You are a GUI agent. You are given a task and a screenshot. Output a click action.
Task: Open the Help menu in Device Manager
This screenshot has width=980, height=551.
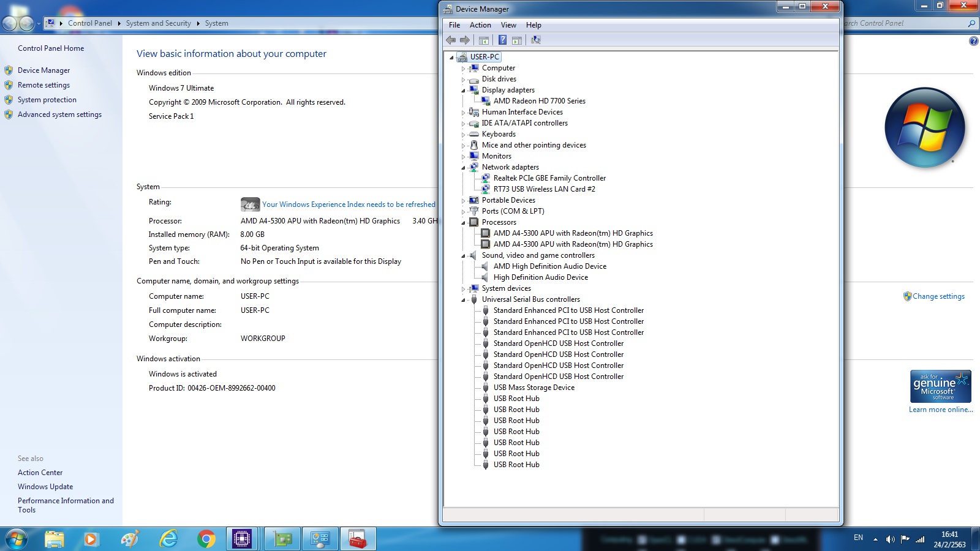coord(533,25)
